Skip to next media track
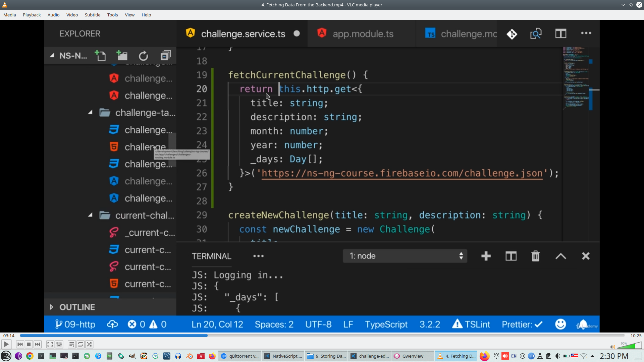644x362 pixels. click(38, 344)
